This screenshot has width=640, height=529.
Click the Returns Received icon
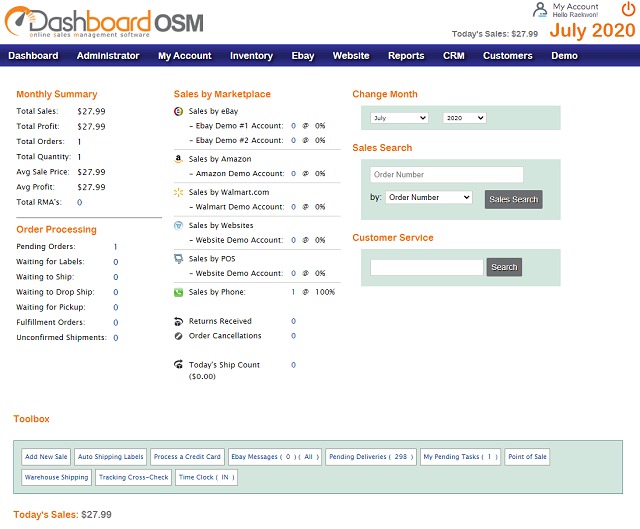178,322
